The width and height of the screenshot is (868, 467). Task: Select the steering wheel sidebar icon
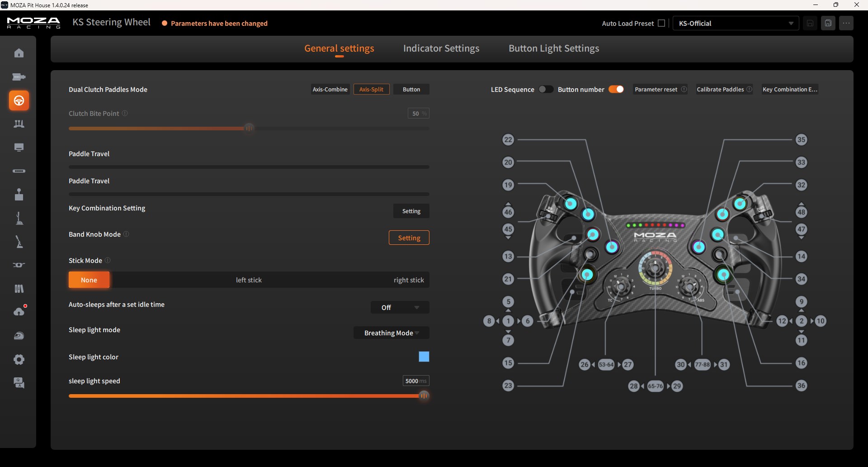pos(19,100)
